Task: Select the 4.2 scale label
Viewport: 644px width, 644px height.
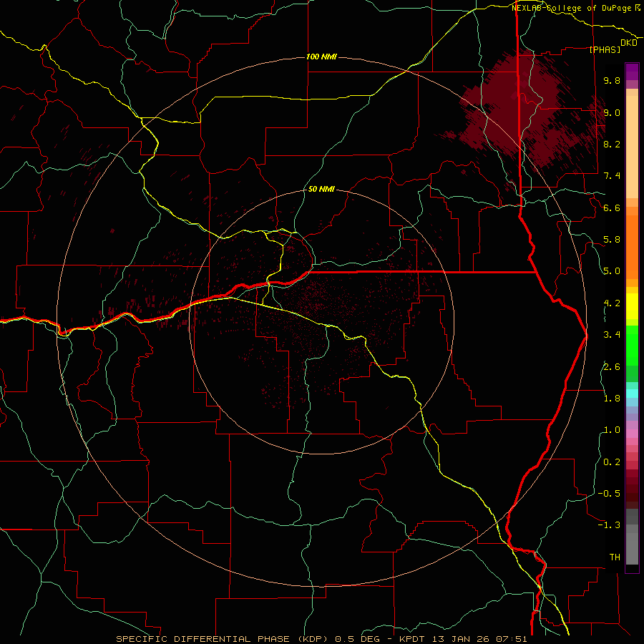Action: [x=612, y=303]
